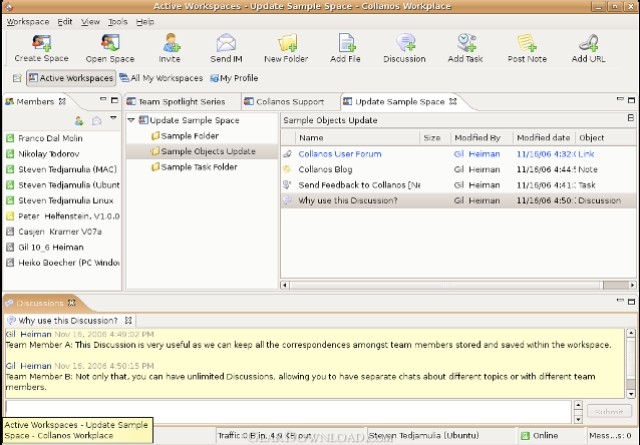Click the Online status indicator

point(540,436)
